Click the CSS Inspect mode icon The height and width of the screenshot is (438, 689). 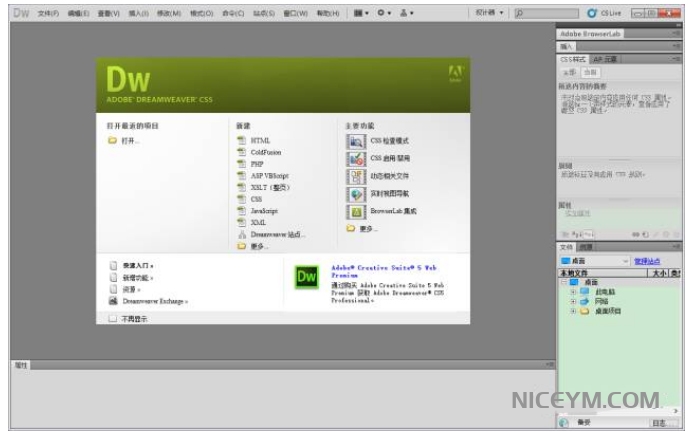[356, 141]
